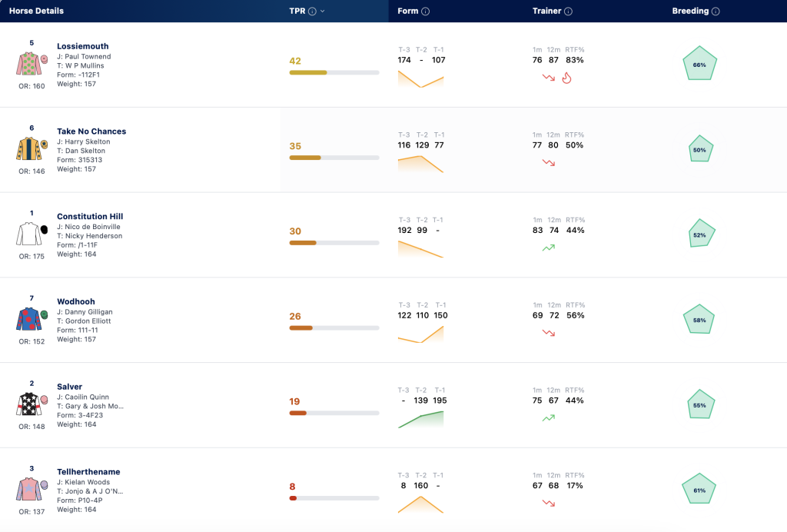The image size is (787, 532).
Task: Open the Tellherthename horse name link
Action: click(88, 472)
